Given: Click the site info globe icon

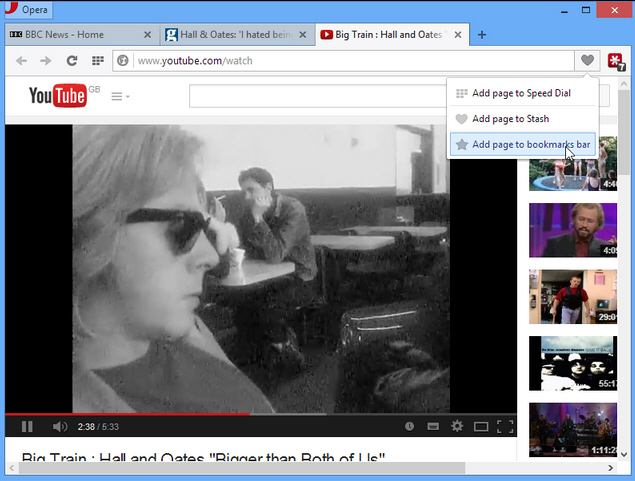Looking at the screenshot, I should [123, 61].
